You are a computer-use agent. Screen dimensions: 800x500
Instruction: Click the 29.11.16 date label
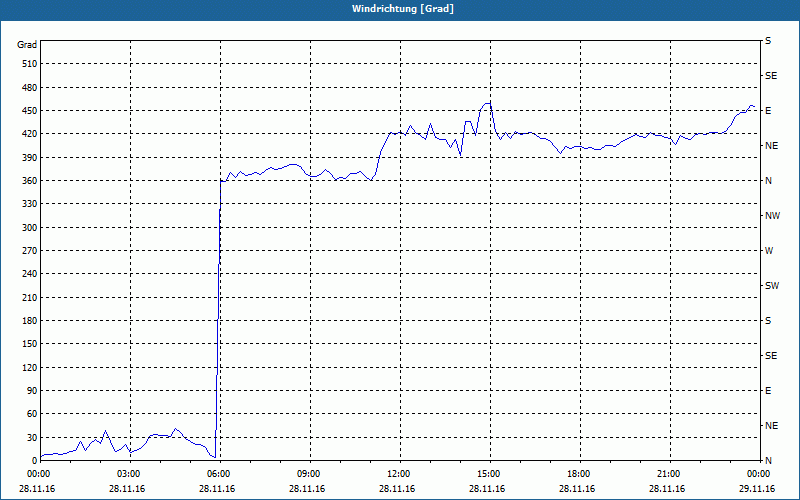point(757,489)
